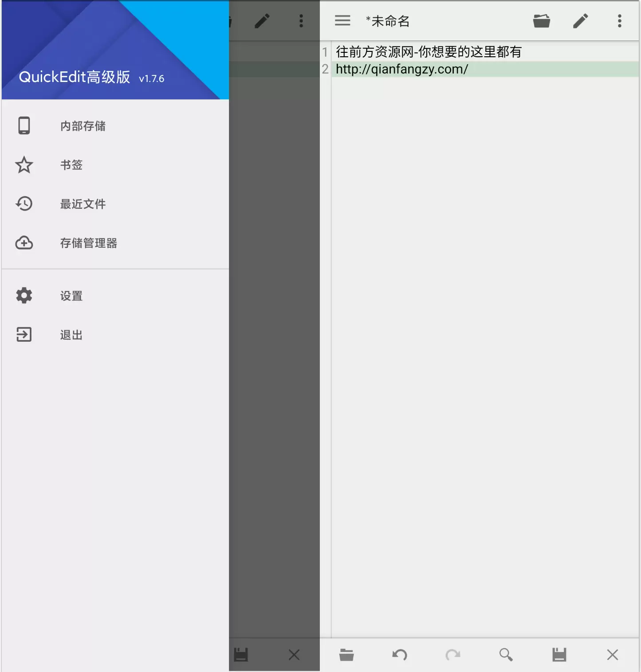Image resolution: width=641 pixels, height=672 pixels.
Task: Click the QuickEdit高级版 drawer header title
Action: tap(75, 77)
